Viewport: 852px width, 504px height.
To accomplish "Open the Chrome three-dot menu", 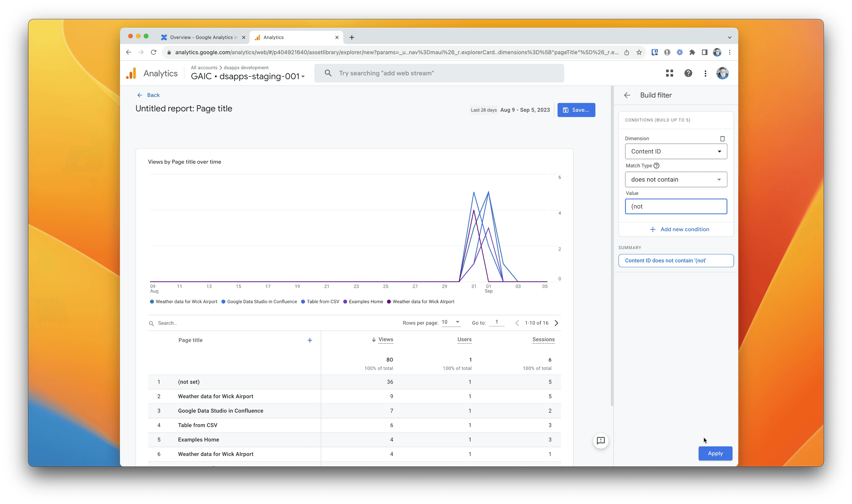I will pos(730,52).
